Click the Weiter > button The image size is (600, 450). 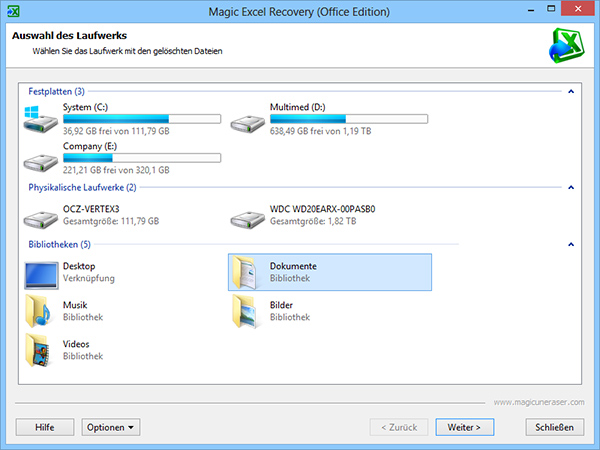(465, 427)
